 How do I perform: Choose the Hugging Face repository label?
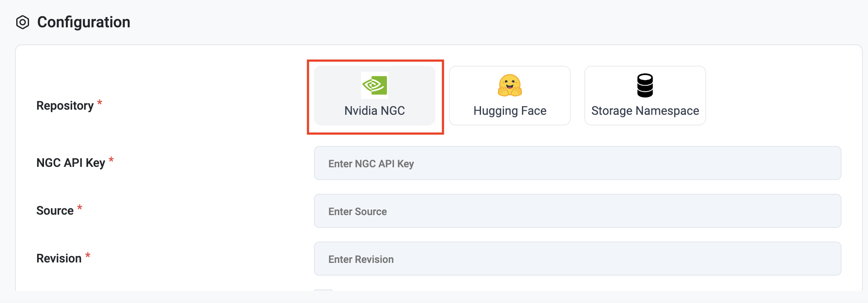pos(510,111)
